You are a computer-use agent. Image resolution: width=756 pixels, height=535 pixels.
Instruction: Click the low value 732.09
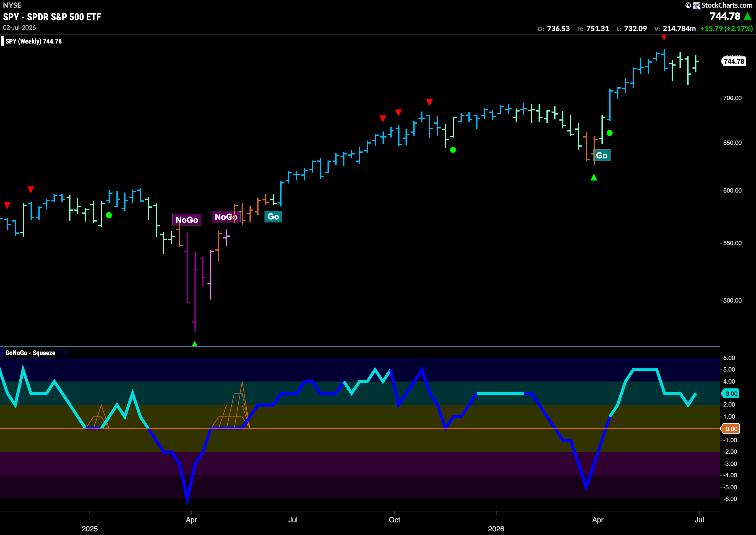(x=635, y=29)
